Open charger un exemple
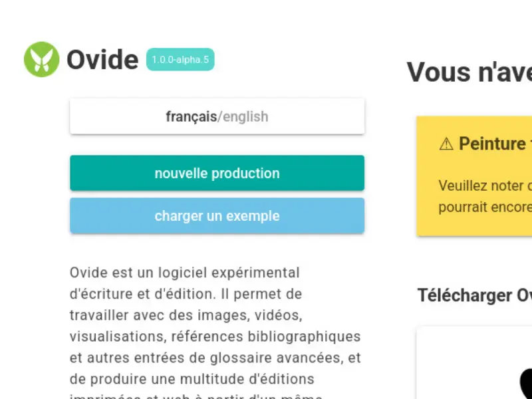Screen dimensions: 532x399 tap(217, 215)
